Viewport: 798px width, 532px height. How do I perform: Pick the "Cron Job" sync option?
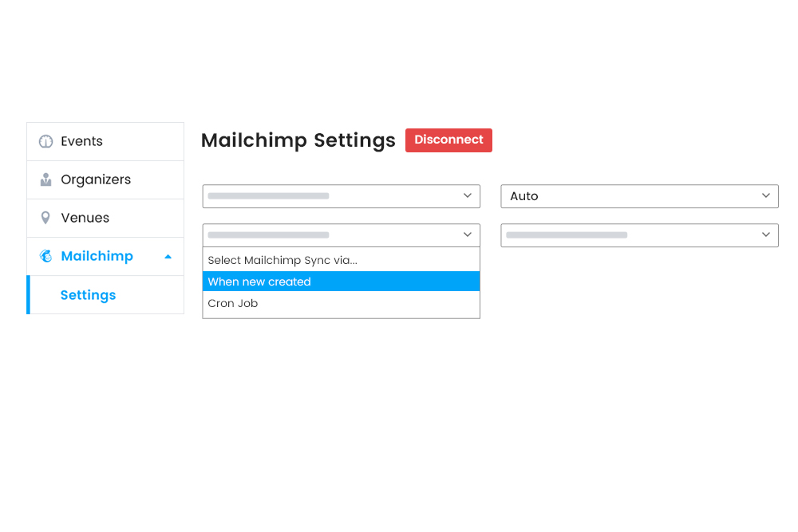233,303
